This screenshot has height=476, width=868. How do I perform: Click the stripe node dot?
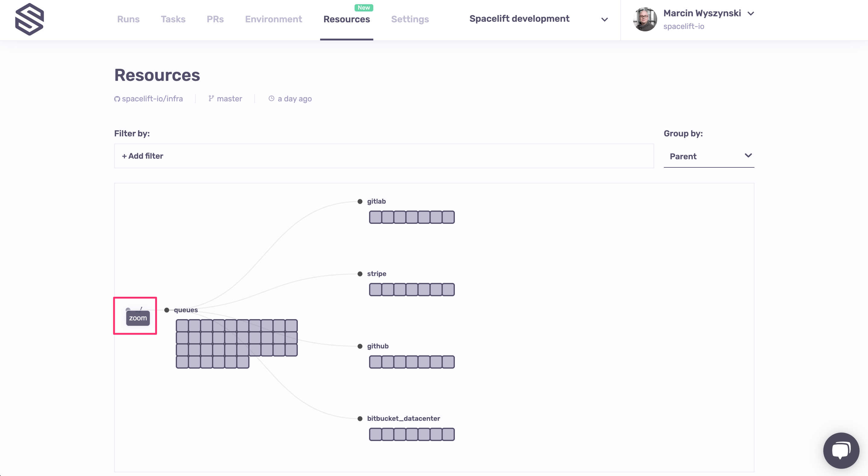click(x=360, y=274)
